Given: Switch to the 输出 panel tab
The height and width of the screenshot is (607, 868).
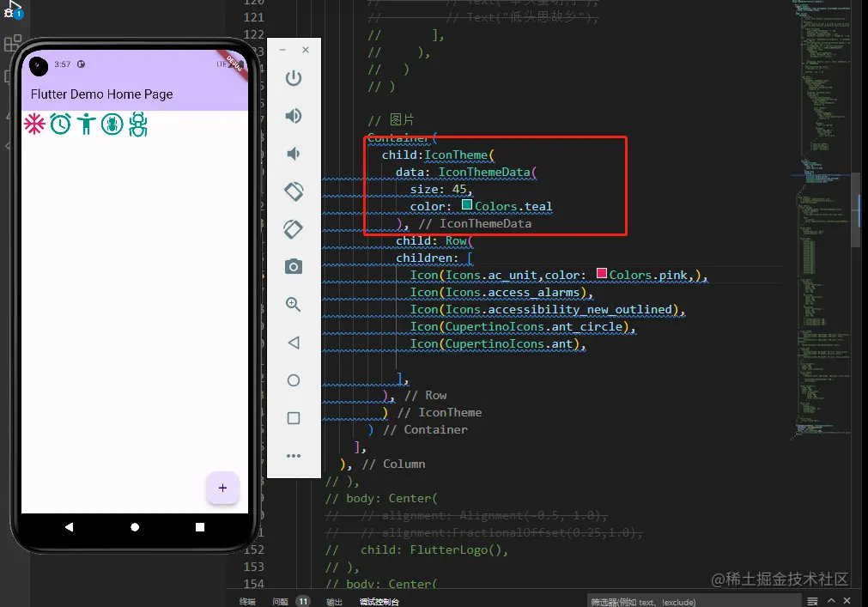Looking at the screenshot, I should pos(334,602).
